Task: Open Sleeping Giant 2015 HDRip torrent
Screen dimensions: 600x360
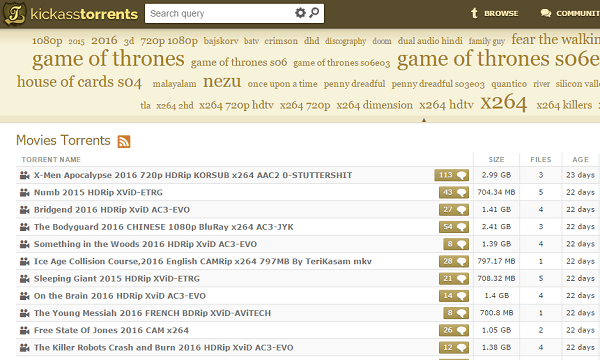Action: click(117, 279)
